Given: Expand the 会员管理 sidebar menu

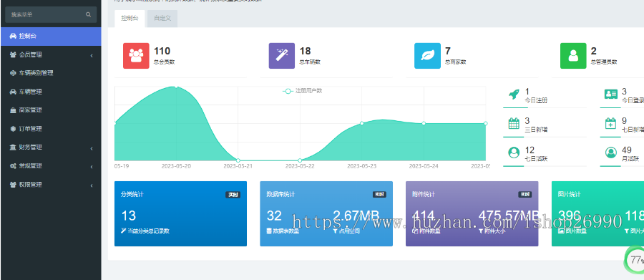Looking at the screenshot, I should pos(51,54).
